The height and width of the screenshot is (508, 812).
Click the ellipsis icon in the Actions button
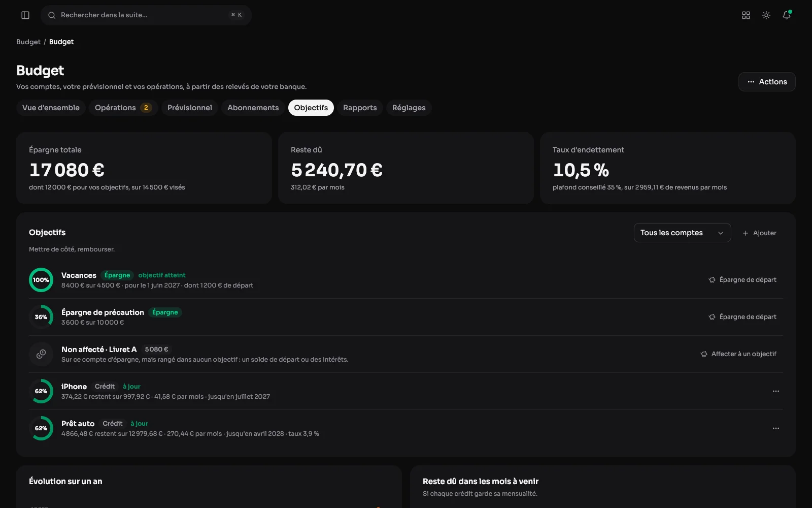tap(751, 82)
